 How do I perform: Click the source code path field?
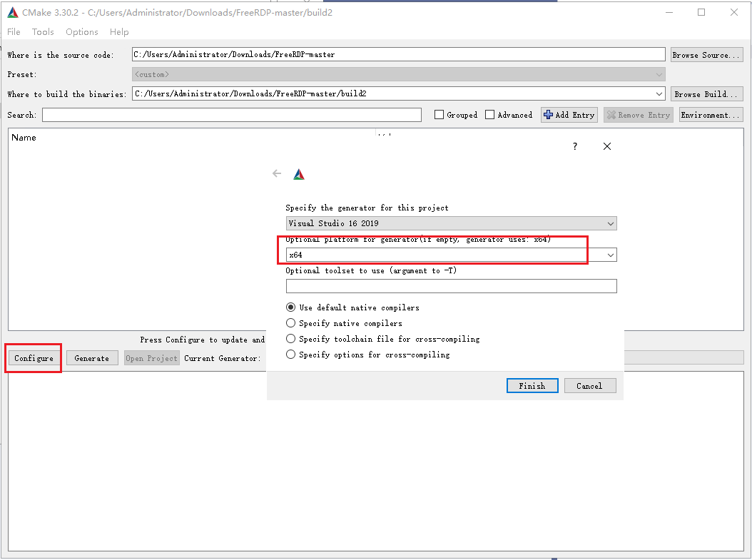(399, 54)
